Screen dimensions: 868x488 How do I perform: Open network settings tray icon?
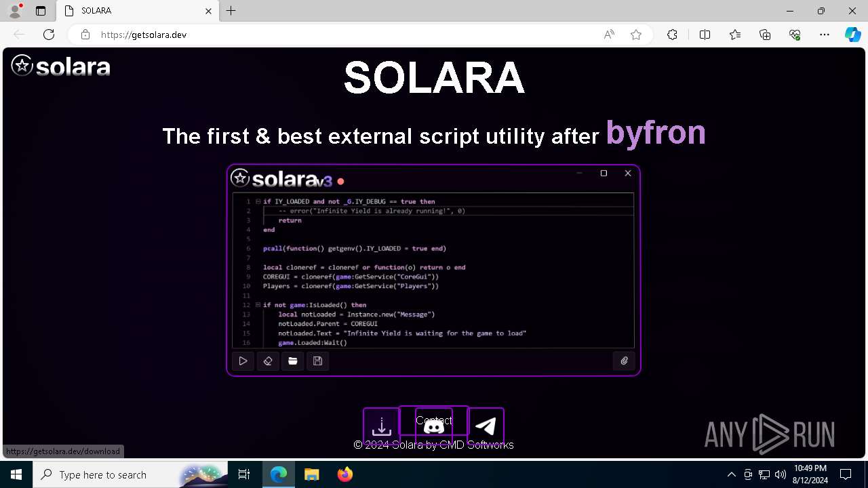pos(764,474)
